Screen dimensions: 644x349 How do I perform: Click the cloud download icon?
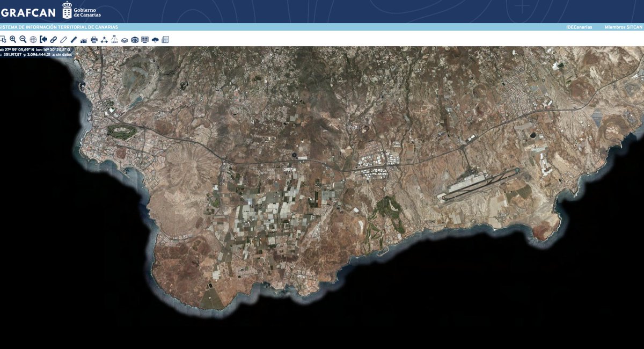[x=155, y=40]
